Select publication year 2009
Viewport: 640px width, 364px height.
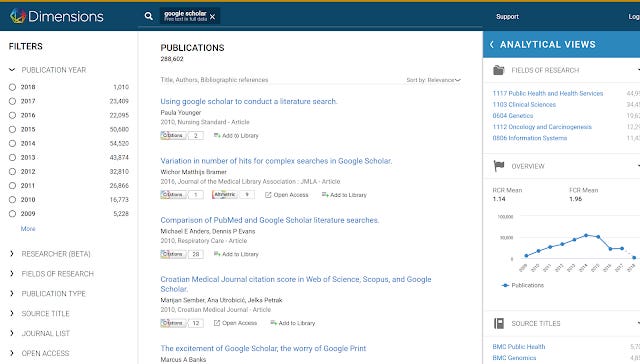point(12,214)
